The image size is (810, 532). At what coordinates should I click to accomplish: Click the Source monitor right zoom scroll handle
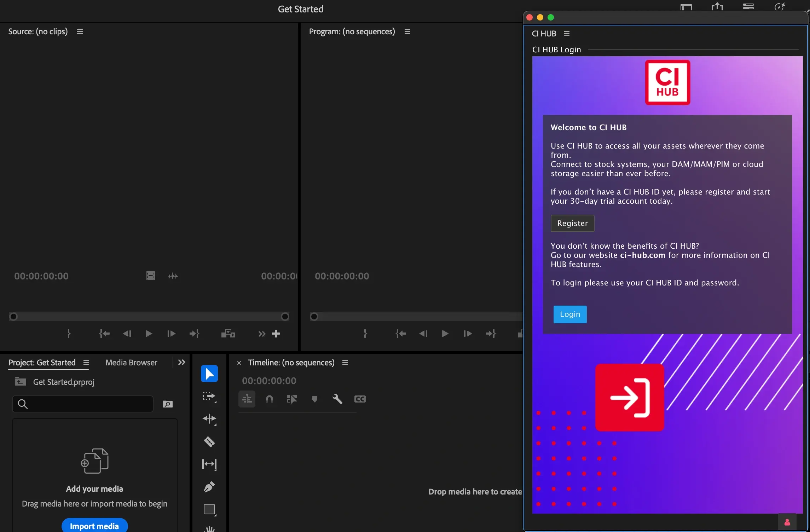(x=285, y=317)
